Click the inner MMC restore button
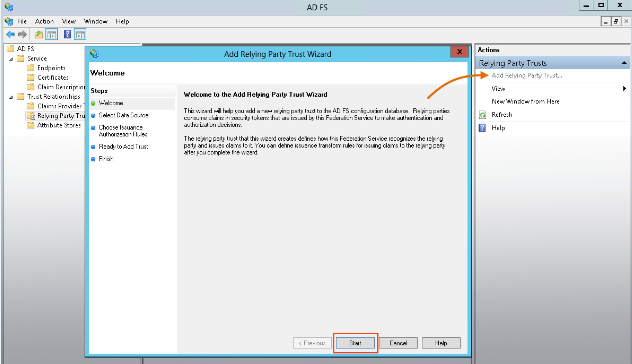 tap(616, 21)
